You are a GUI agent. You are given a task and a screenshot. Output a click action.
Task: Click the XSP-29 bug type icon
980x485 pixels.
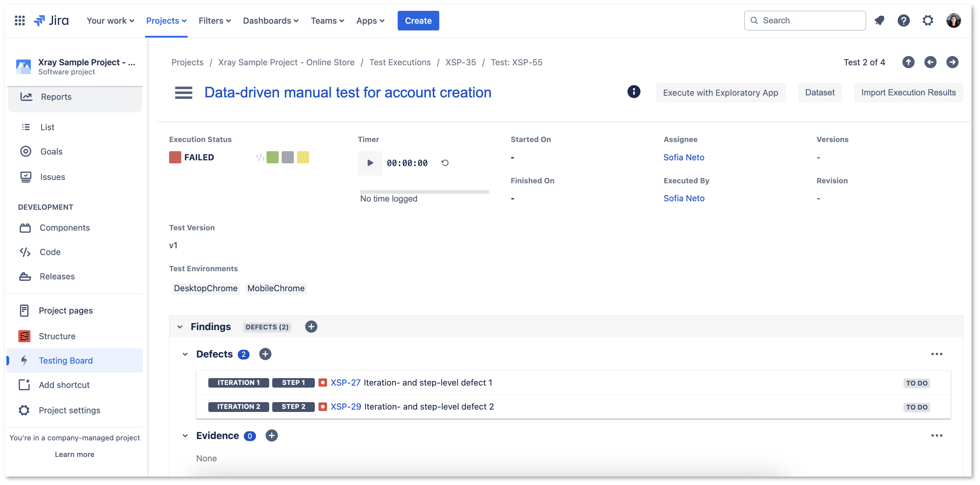[x=323, y=407]
